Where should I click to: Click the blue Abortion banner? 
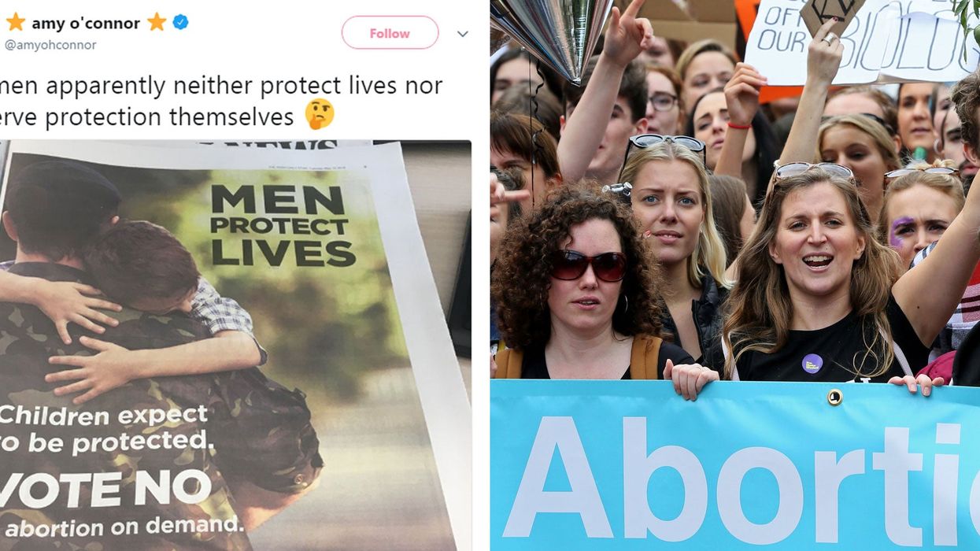(735, 465)
